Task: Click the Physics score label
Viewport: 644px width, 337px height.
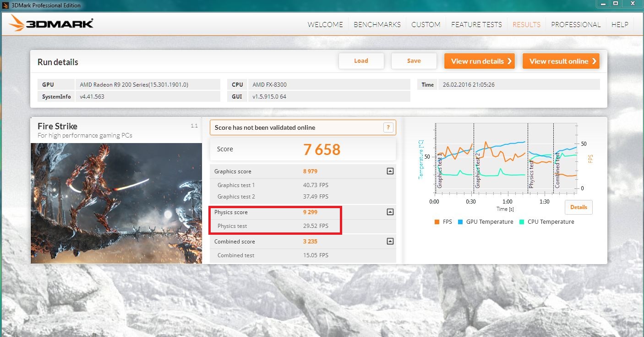Action: [x=231, y=212]
